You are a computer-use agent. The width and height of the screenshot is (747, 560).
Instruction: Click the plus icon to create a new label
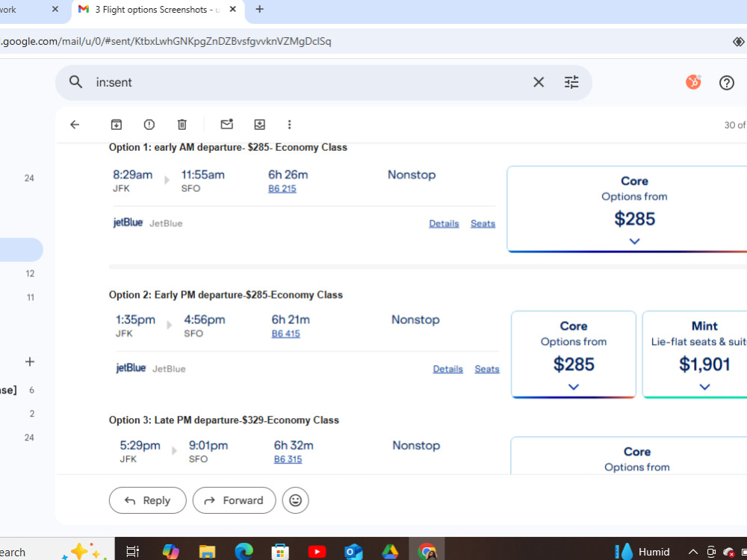(x=30, y=362)
